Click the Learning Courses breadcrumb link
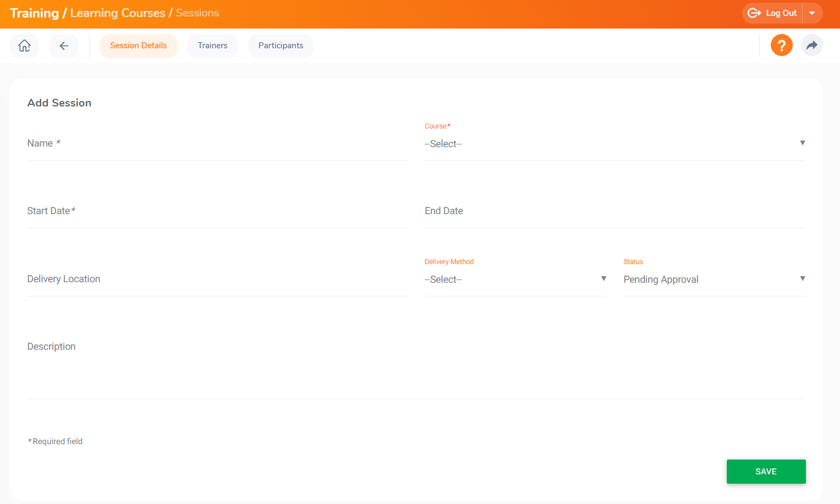Viewport: 840px width, 504px height. click(x=118, y=13)
